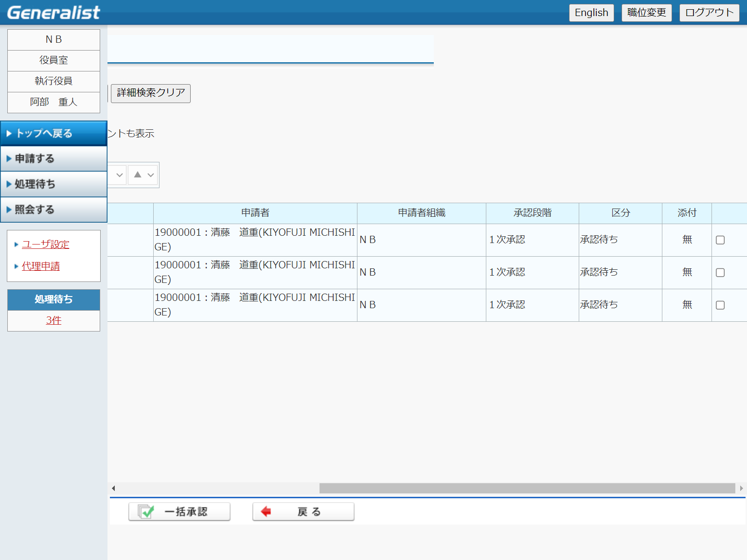This screenshot has height=560, width=747.
Task: Go back via トップへ戻る
Action: pos(53,133)
